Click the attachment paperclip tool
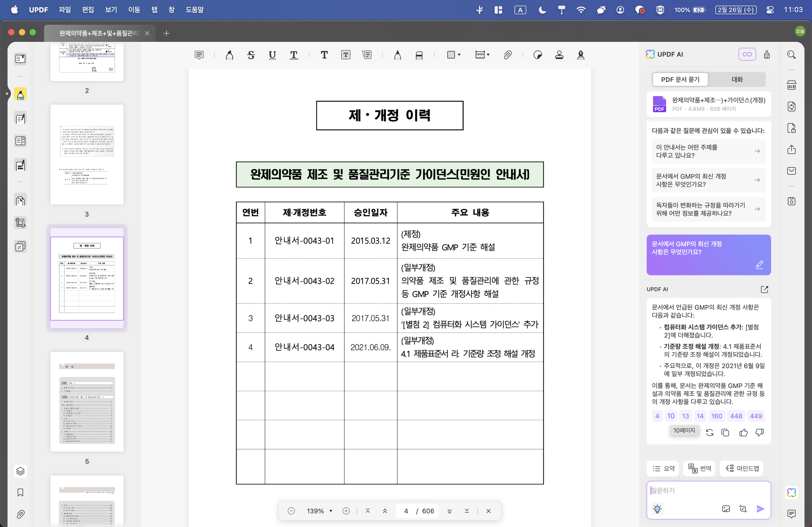The width and height of the screenshot is (812, 527). coord(507,55)
